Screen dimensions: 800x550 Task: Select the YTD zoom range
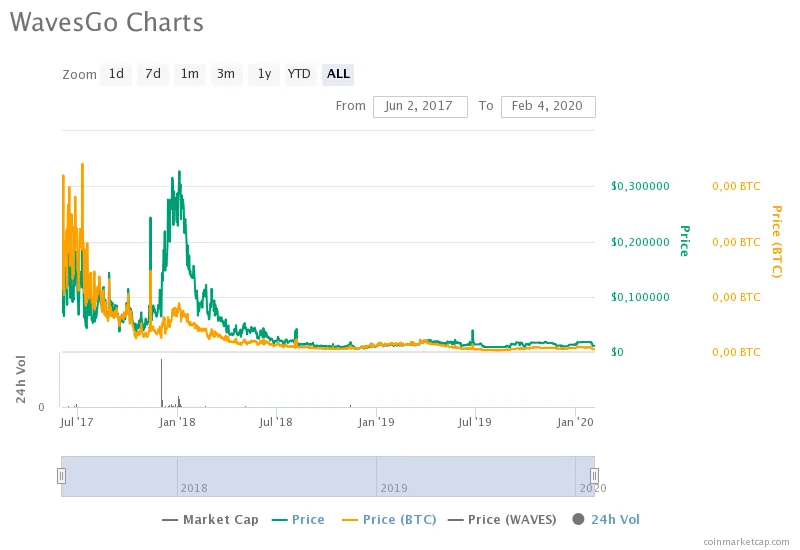(299, 74)
